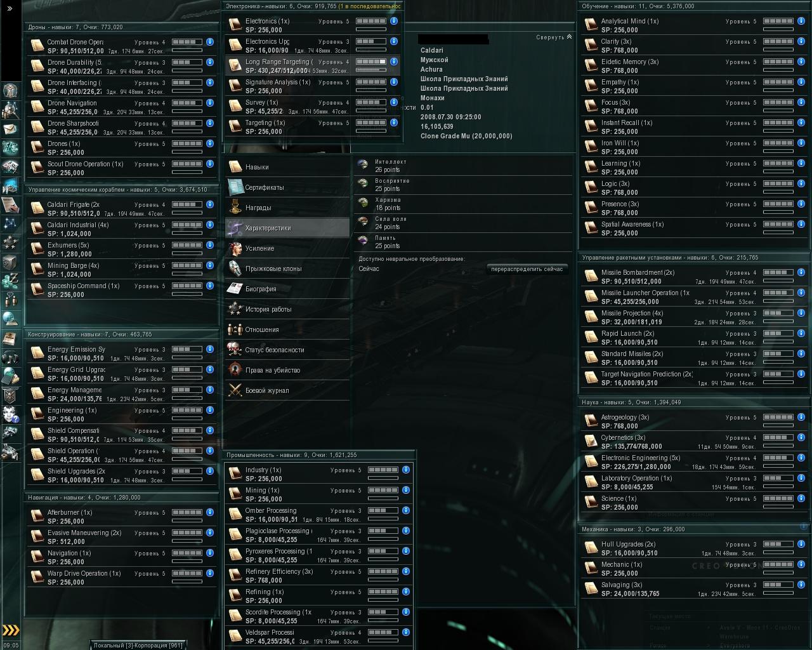The width and height of the screenshot is (812, 650).
Task: Show info for Cybernetics skill
Action: tap(801, 437)
